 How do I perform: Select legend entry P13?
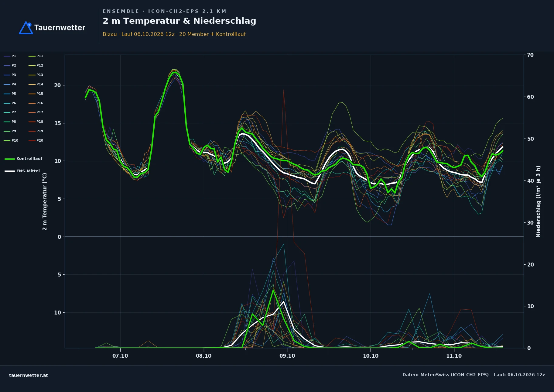click(x=36, y=75)
